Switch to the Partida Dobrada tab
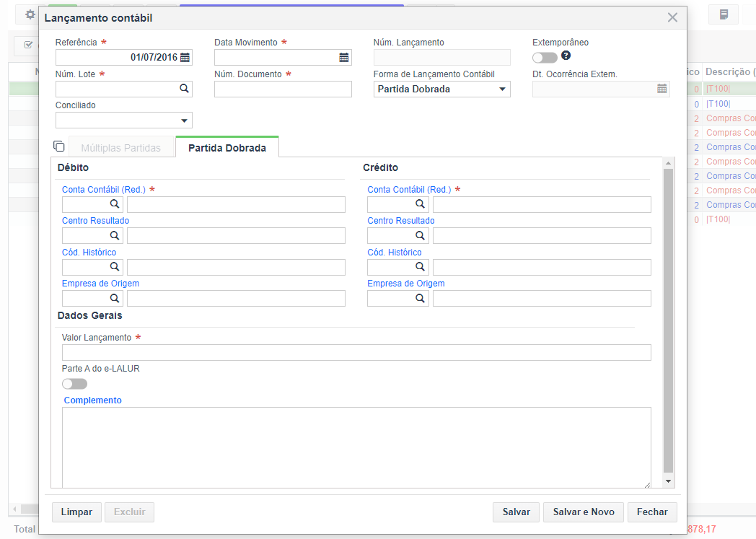The image size is (756, 539). (227, 147)
